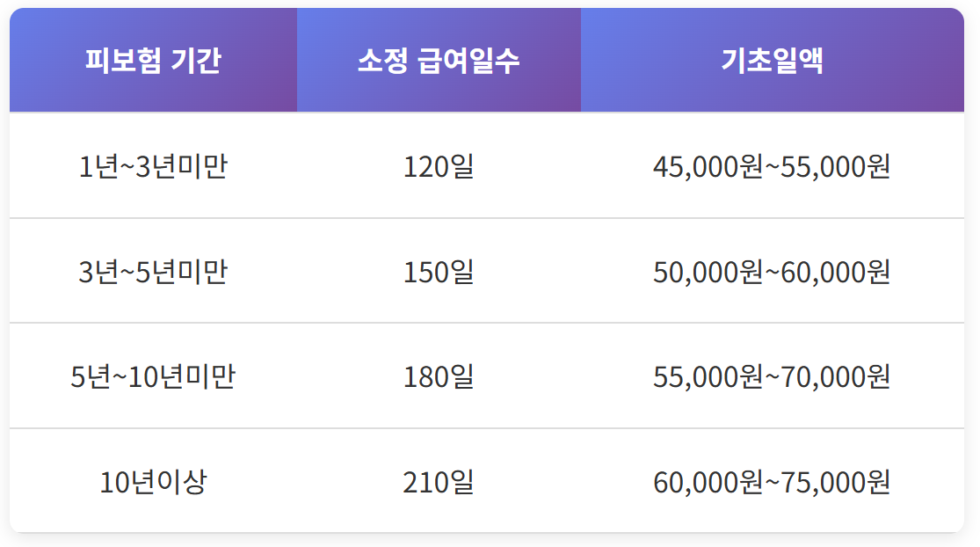Select the 3년~5년미만 cell
The height and width of the screenshot is (547, 980).
153,272
